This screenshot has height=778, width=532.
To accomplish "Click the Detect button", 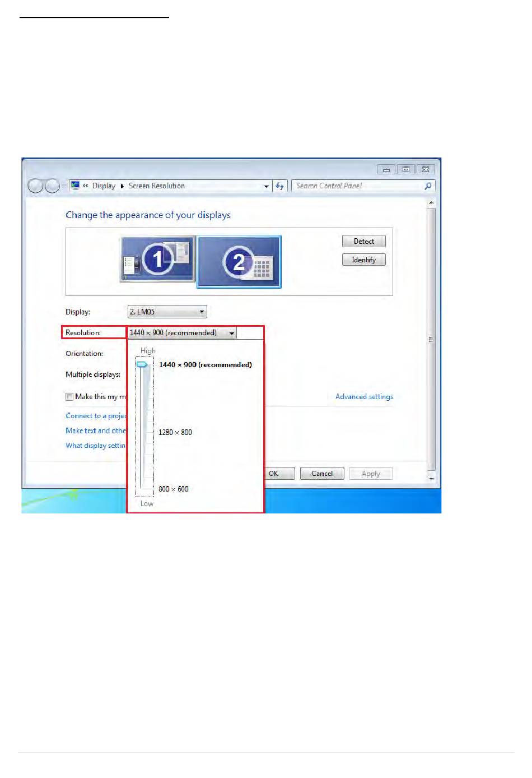I will [364, 241].
